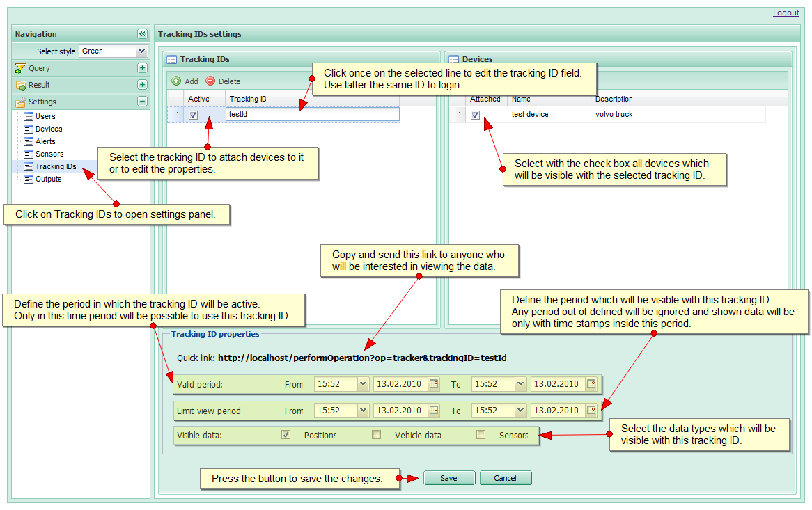Click the Settings section header label
Viewport: 812px width, 510px height.
pyautogui.click(x=42, y=102)
